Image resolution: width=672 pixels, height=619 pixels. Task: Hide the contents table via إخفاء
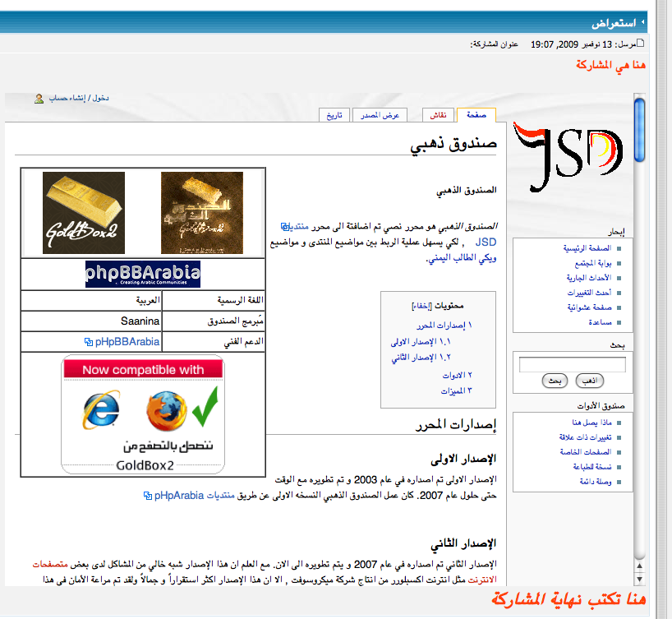point(420,305)
